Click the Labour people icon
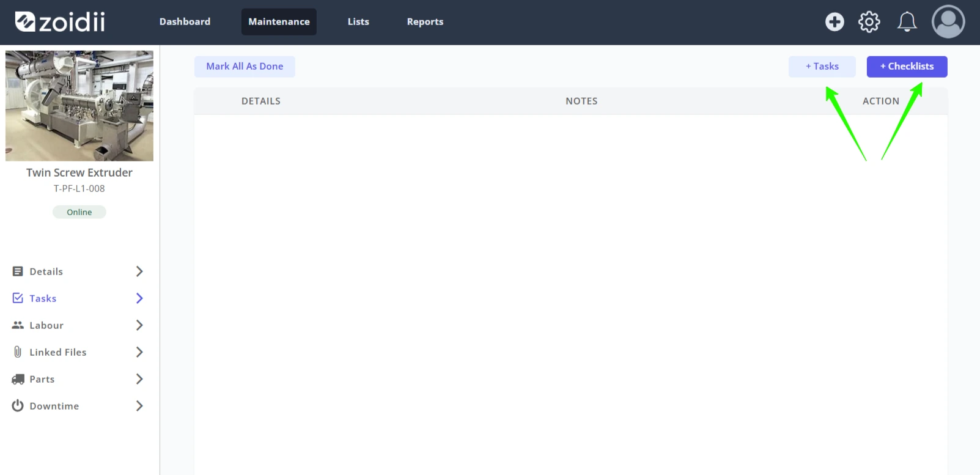The image size is (980, 475). click(18, 325)
